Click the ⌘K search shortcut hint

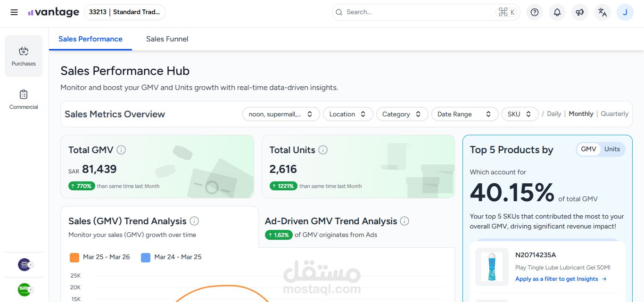point(506,12)
